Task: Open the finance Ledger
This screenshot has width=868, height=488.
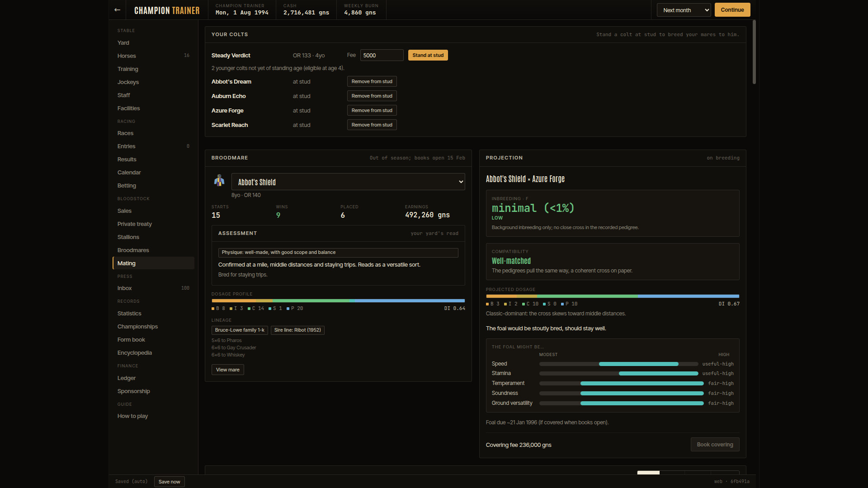Action: pyautogui.click(x=153, y=378)
